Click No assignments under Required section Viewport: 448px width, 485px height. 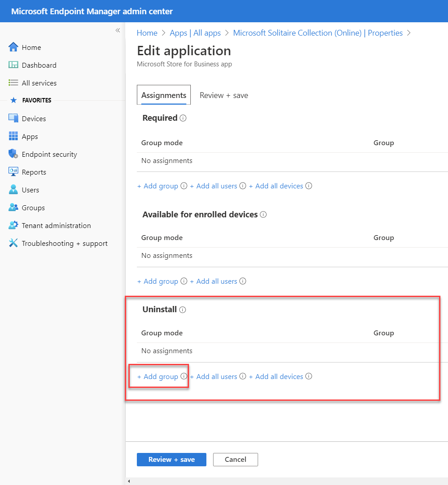pos(167,160)
